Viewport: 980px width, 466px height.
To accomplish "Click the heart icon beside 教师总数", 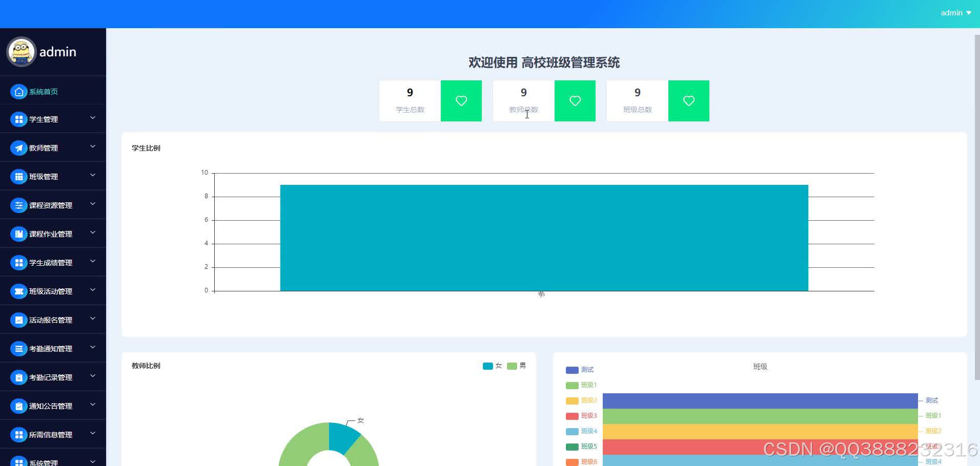I will [575, 101].
